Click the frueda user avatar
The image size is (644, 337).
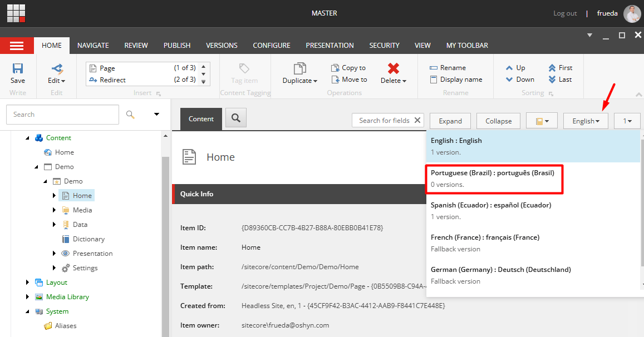(632, 13)
